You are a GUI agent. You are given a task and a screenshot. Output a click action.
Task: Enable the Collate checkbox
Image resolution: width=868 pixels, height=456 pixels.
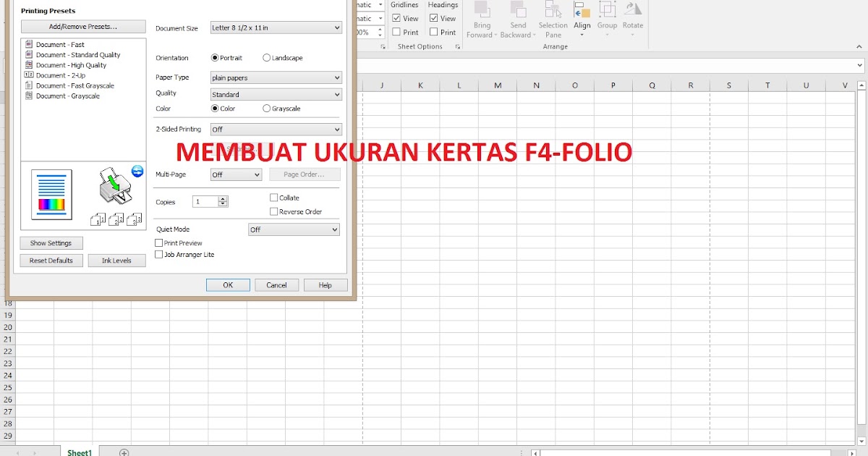(273, 197)
